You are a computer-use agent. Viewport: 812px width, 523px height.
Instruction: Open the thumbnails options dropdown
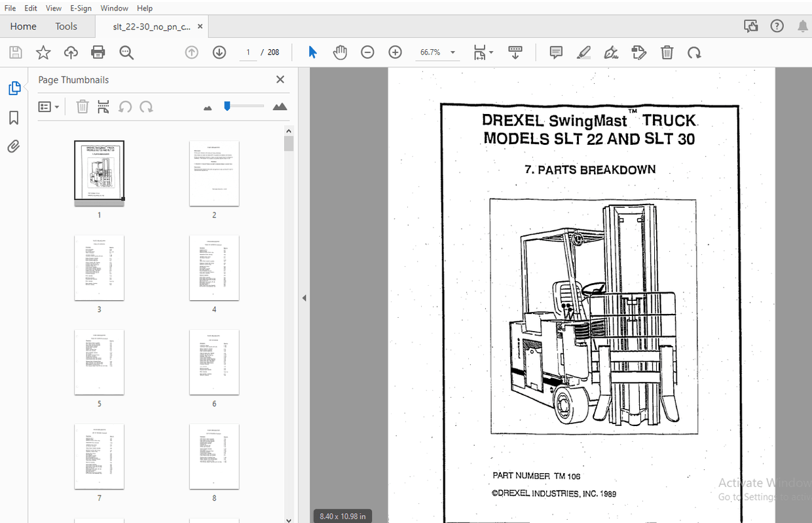[49, 106]
